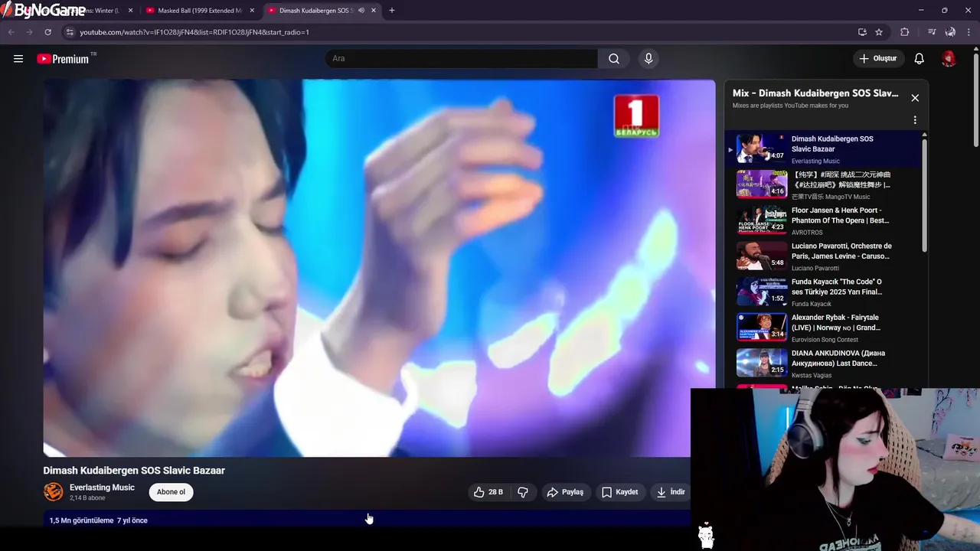Share the video using Paylaş
980x551 pixels.
565,492
